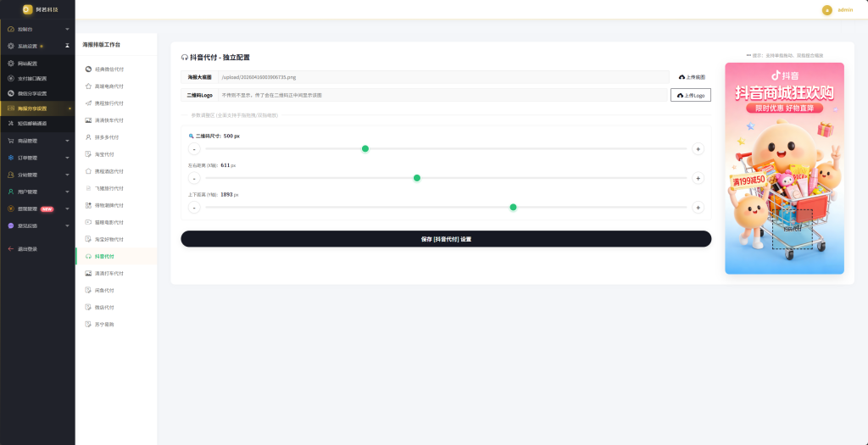Click the 左右距离 X轴 slider handle
The width and height of the screenshot is (868, 445).
(x=417, y=178)
